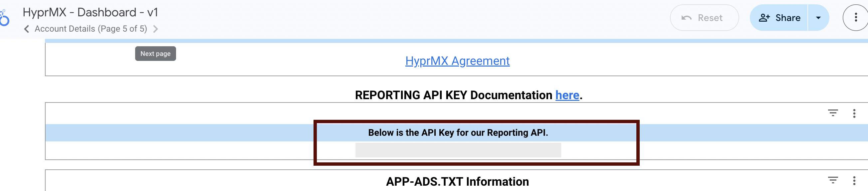Viewport: 868px width, 191px height.
Task: Click 'REPORTING API KEY Documentation' heading text
Action: pos(453,95)
